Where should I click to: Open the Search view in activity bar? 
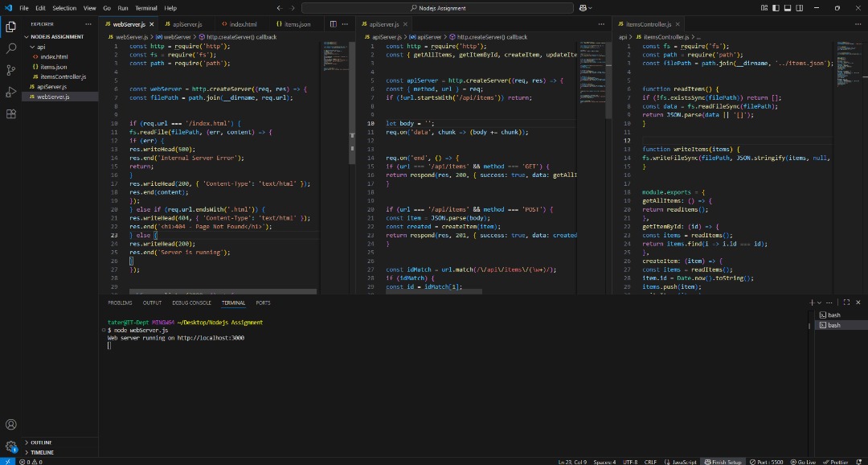[10, 49]
